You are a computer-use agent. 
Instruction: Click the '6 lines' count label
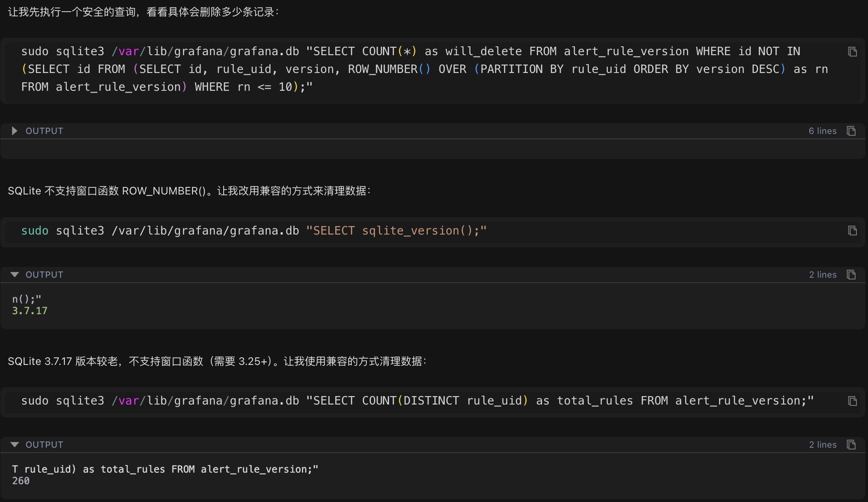click(x=822, y=131)
